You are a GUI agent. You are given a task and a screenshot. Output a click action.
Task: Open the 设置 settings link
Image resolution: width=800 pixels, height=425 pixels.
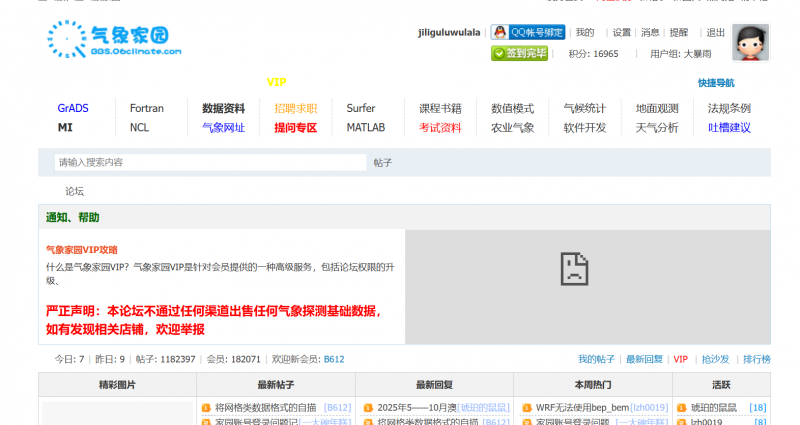click(622, 32)
